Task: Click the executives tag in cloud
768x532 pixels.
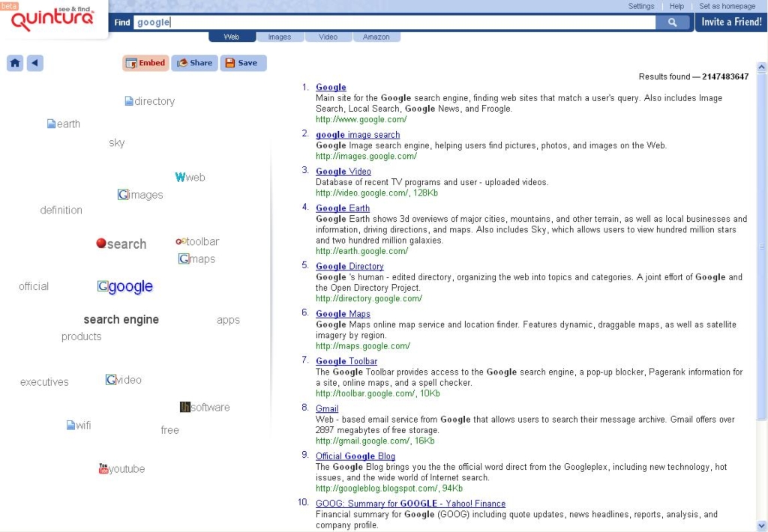Action: (x=44, y=382)
